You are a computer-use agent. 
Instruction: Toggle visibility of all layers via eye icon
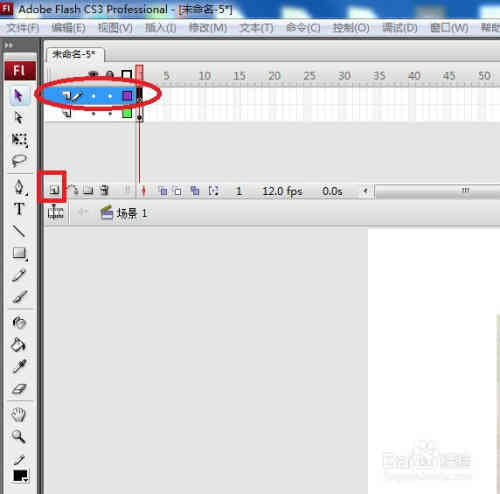[93, 74]
